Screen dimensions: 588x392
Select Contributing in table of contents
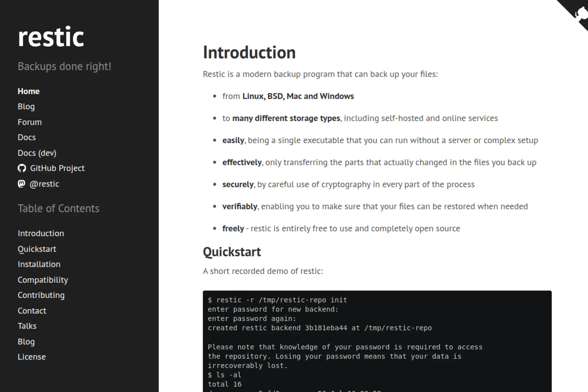click(x=41, y=295)
